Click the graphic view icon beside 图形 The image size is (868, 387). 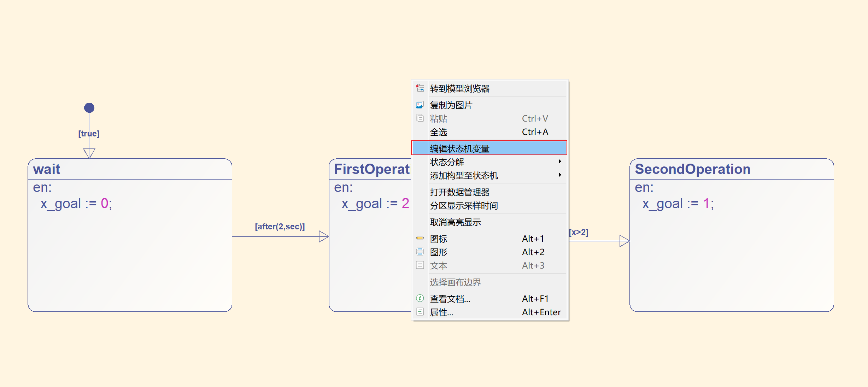tap(420, 252)
